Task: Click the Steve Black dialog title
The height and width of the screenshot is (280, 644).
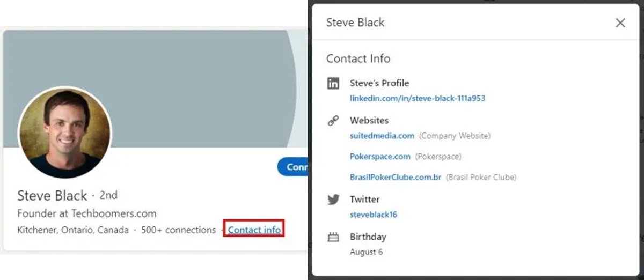Action: [x=355, y=23]
